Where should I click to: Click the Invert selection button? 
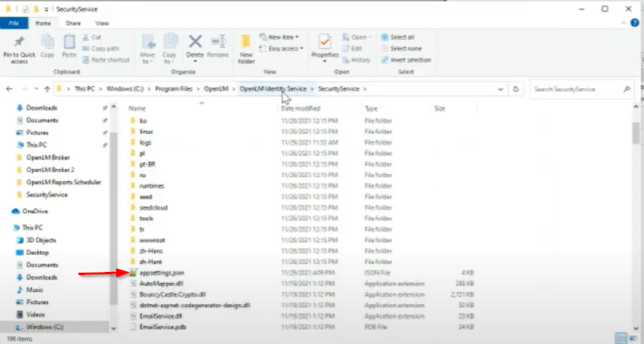click(409, 59)
